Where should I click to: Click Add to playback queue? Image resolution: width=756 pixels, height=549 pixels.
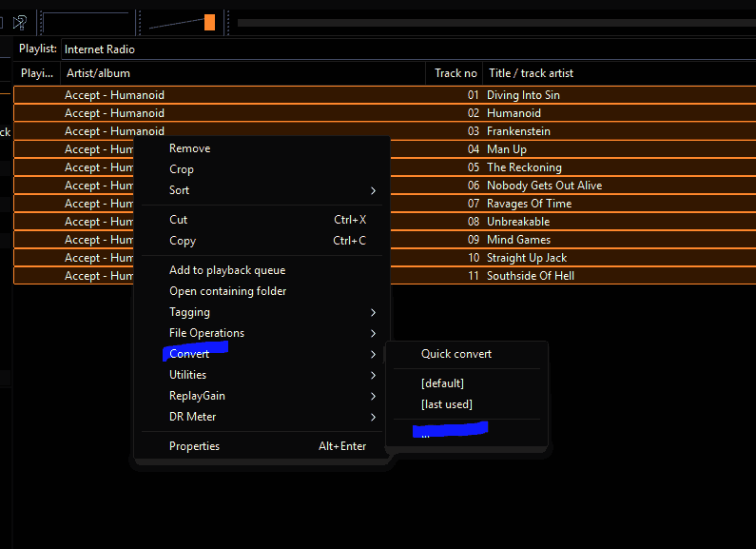coord(227,270)
